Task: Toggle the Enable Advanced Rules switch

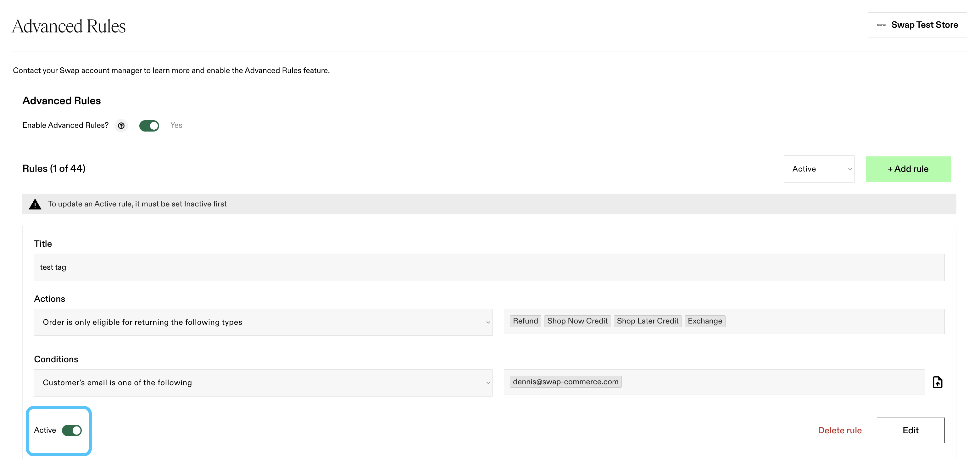Action: point(149,126)
